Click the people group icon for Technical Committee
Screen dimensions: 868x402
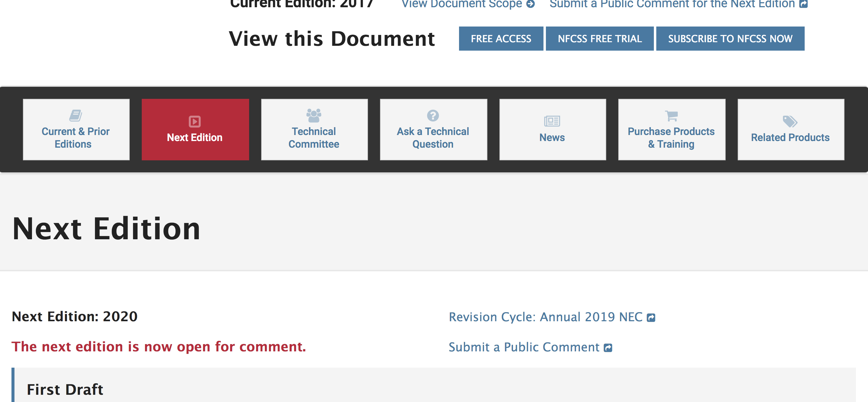tap(314, 115)
